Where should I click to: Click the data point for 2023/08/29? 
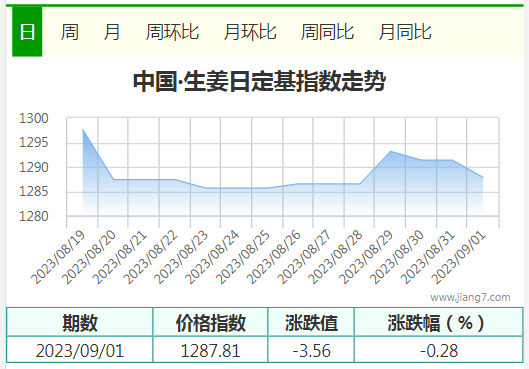390,151
